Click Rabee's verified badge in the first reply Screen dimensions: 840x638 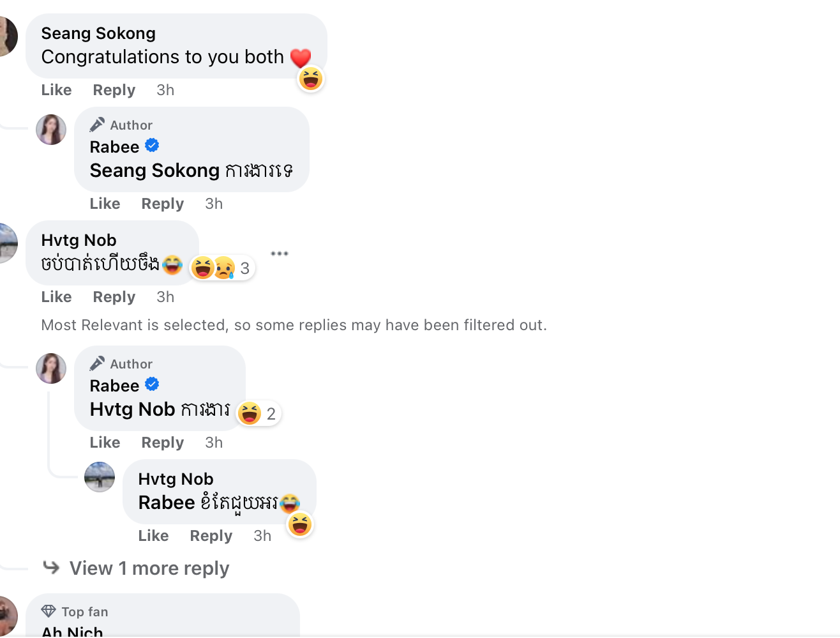coord(152,146)
